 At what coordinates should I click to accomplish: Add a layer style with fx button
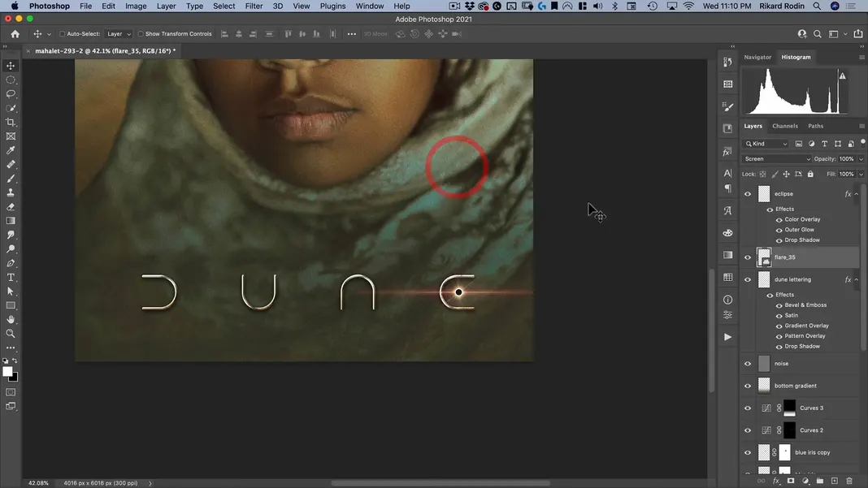[x=776, y=482]
